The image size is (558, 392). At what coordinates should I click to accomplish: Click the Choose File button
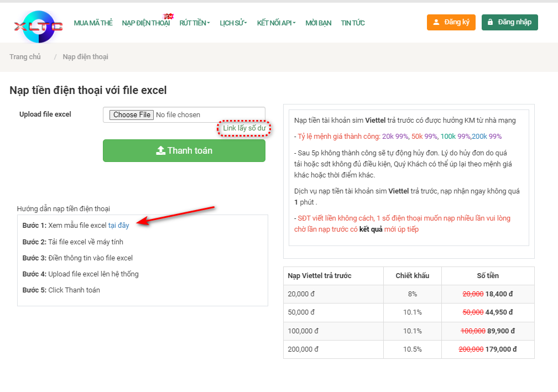pyautogui.click(x=132, y=115)
